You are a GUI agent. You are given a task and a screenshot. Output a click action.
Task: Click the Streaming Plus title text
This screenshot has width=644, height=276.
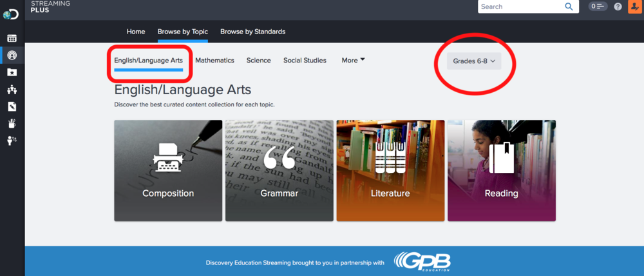click(50, 6)
